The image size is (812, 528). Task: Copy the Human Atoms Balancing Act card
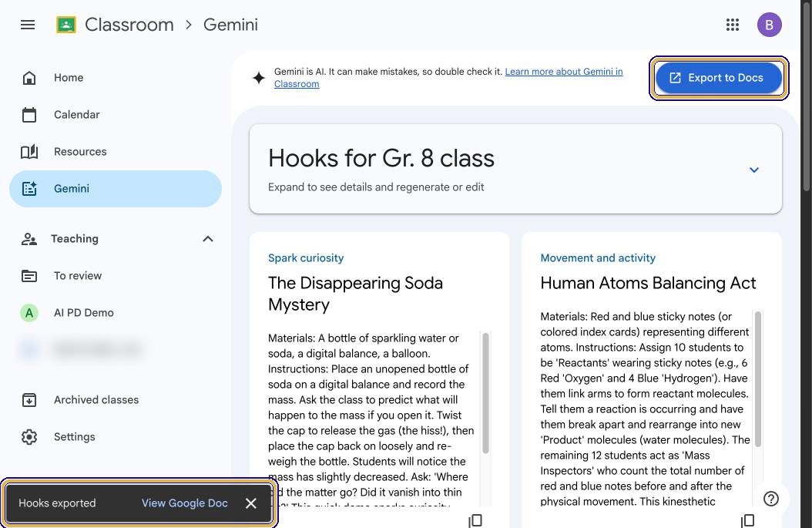[748, 521]
